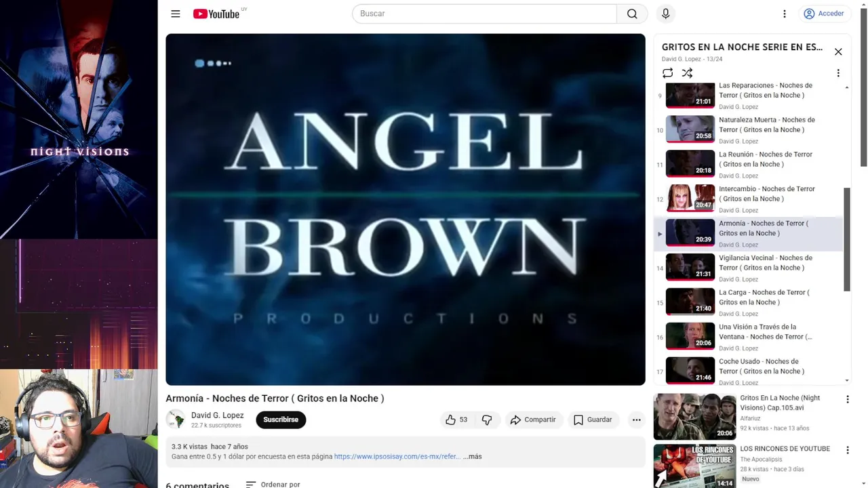Click the Angel Brown video player
The height and width of the screenshot is (488, 868).
pos(406,209)
